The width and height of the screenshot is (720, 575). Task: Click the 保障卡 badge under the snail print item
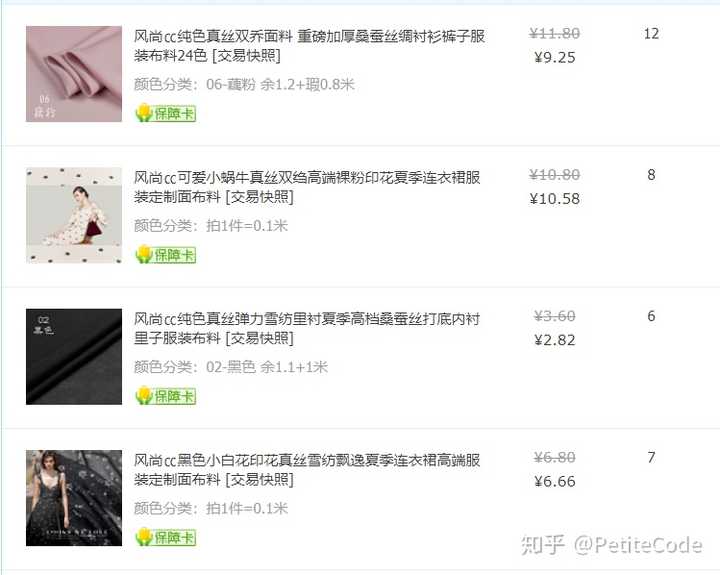click(166, 254)
